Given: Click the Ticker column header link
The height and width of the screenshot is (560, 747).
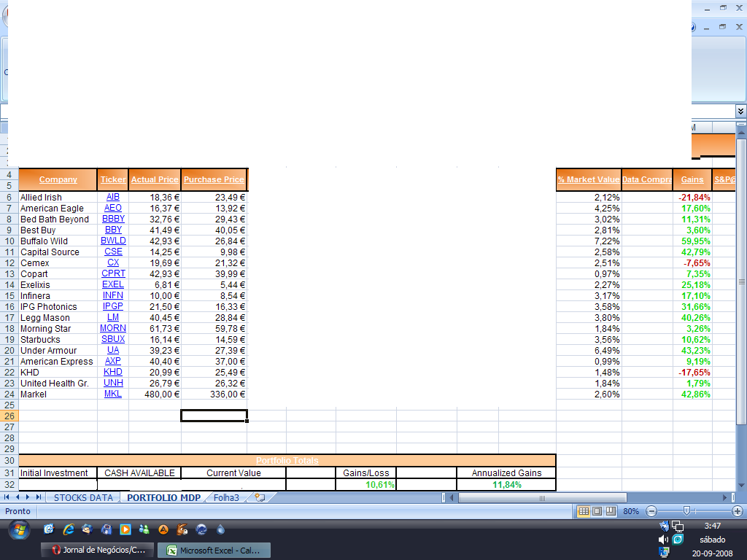Looking at the screenshot, I should click(113, 179).
